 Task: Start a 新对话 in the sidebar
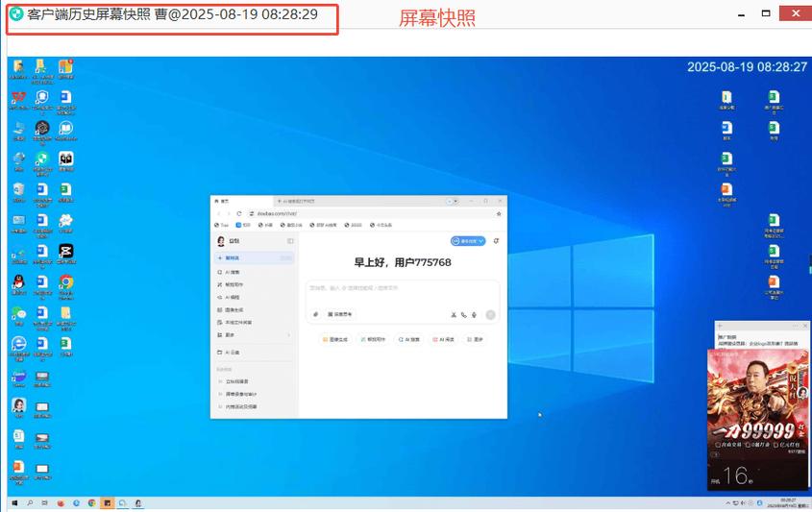pos(255,257)
